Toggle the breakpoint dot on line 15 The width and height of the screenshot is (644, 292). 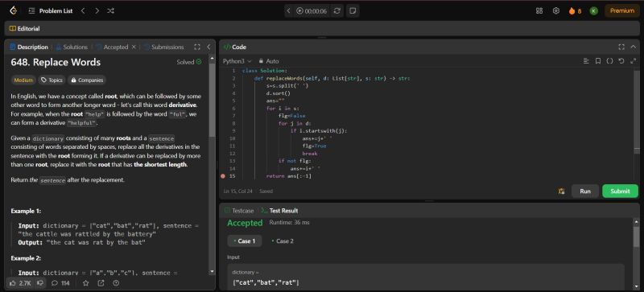(223, 176)
